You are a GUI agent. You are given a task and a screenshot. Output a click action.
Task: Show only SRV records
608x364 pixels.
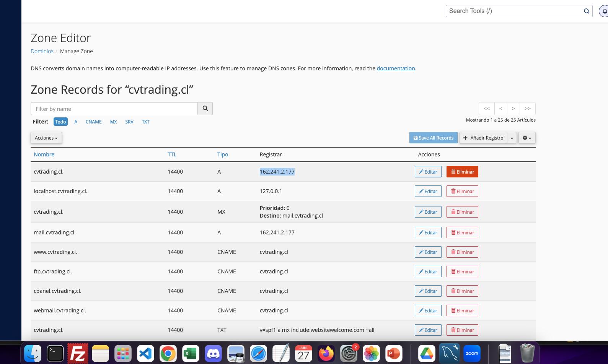[x=129, y=122]
